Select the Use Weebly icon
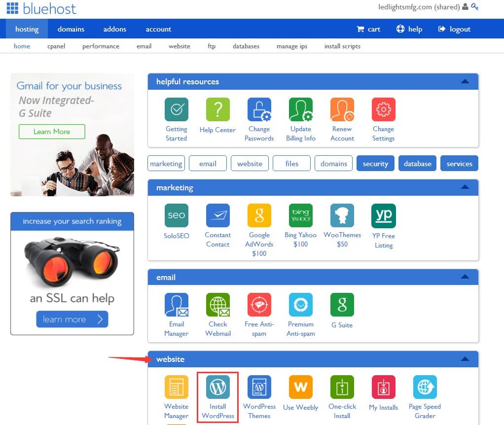Viewport: 504px width, 425px height. (300, 388)
